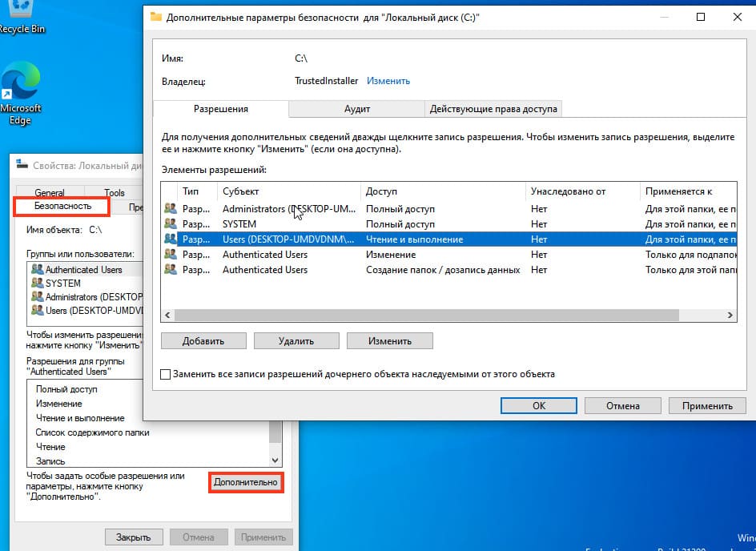Click the user group icon beside SYSTEM permission entry
The height and width of the screenshot is (551, 756).
pyautogui.click(x=171, y=224)
